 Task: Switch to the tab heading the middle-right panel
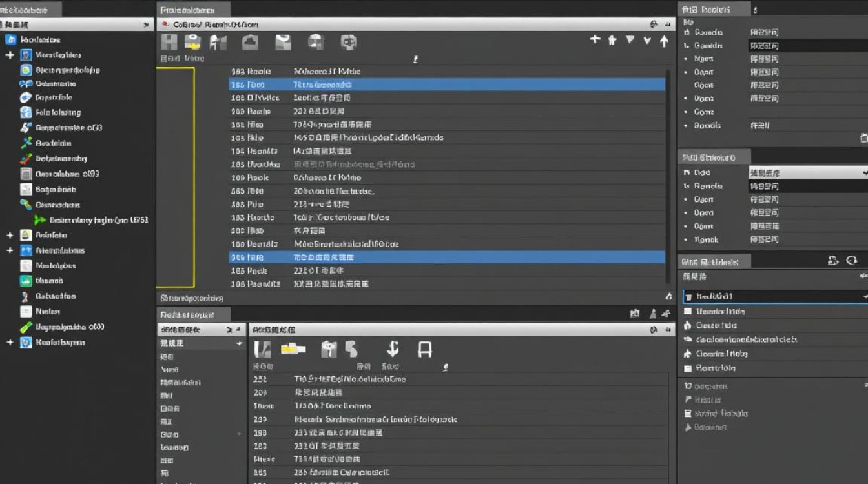[715, 157]
